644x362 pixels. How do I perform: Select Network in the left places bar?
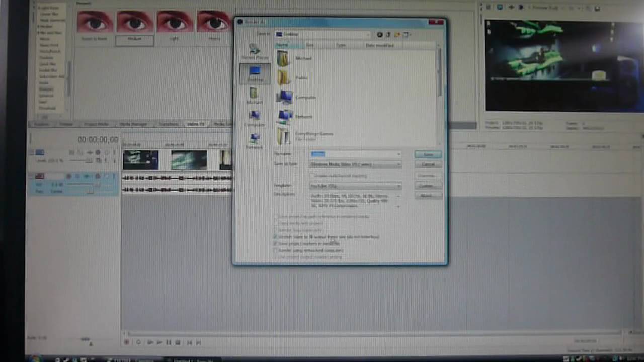point(255,141)
